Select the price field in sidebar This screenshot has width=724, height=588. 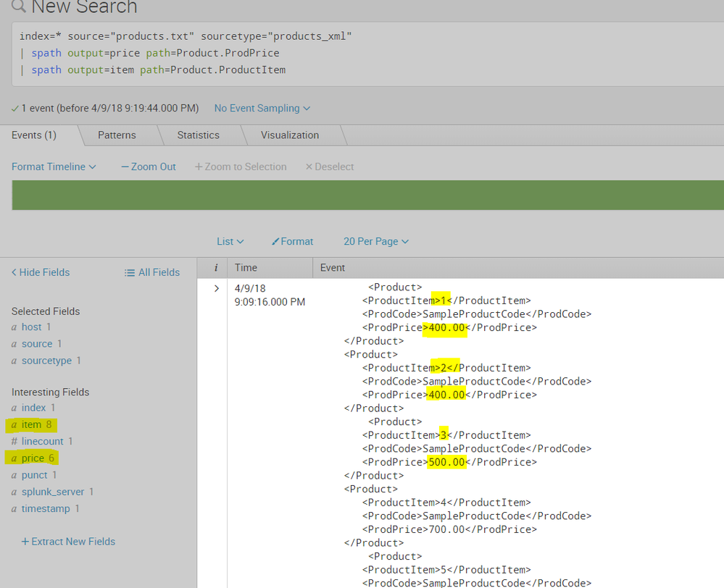(33, 458)
